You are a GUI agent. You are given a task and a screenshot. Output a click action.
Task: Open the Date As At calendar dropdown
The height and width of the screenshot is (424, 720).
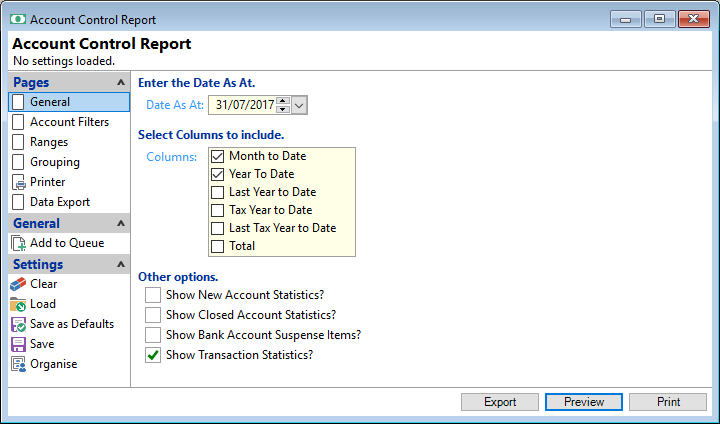[x=300, y=105]
